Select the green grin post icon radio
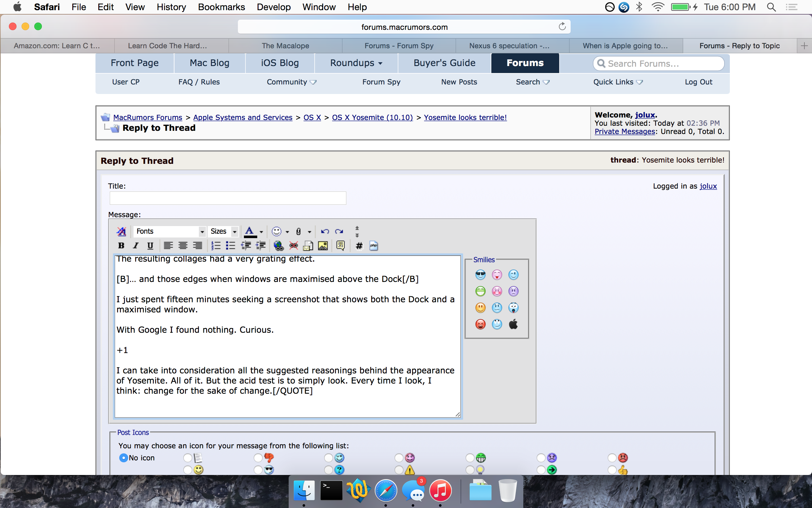The height and width of the screenshot is (508, 812). (470, 458)
